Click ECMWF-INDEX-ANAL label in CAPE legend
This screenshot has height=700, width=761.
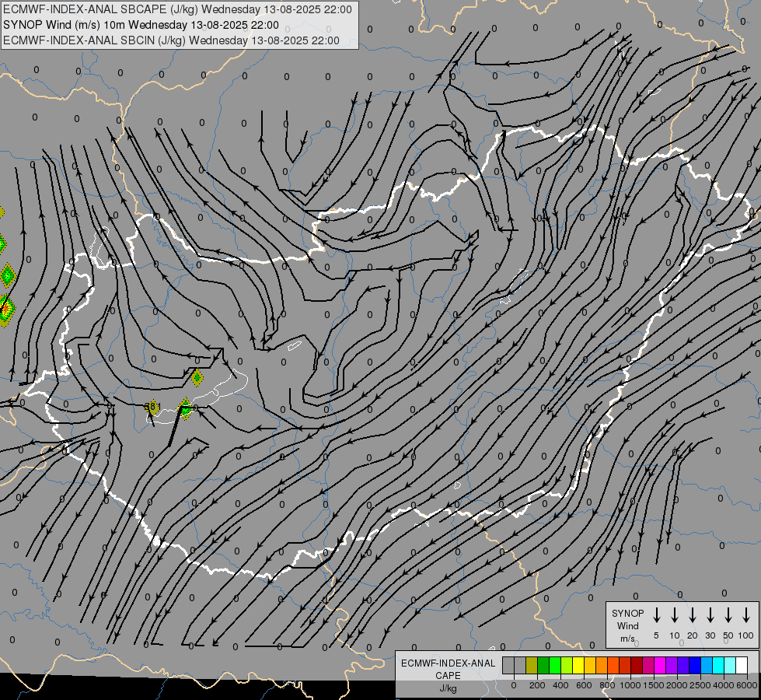(449, 663)
